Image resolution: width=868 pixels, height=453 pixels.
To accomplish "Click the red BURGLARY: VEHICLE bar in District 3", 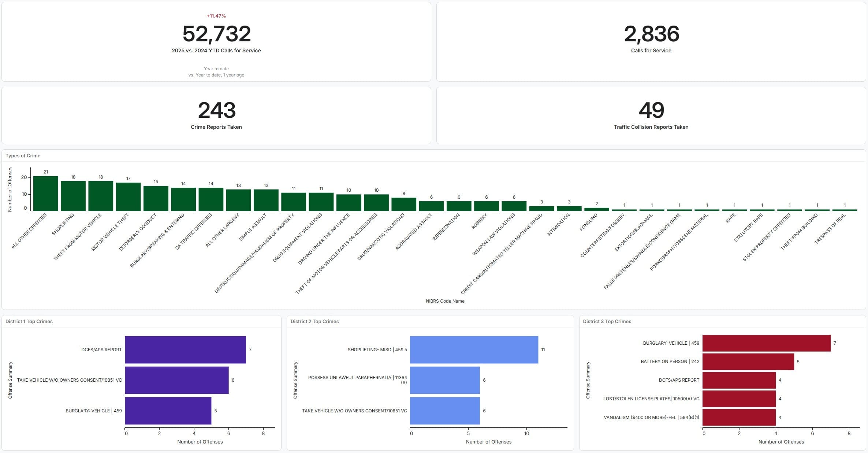I will (x=766, y=343).
